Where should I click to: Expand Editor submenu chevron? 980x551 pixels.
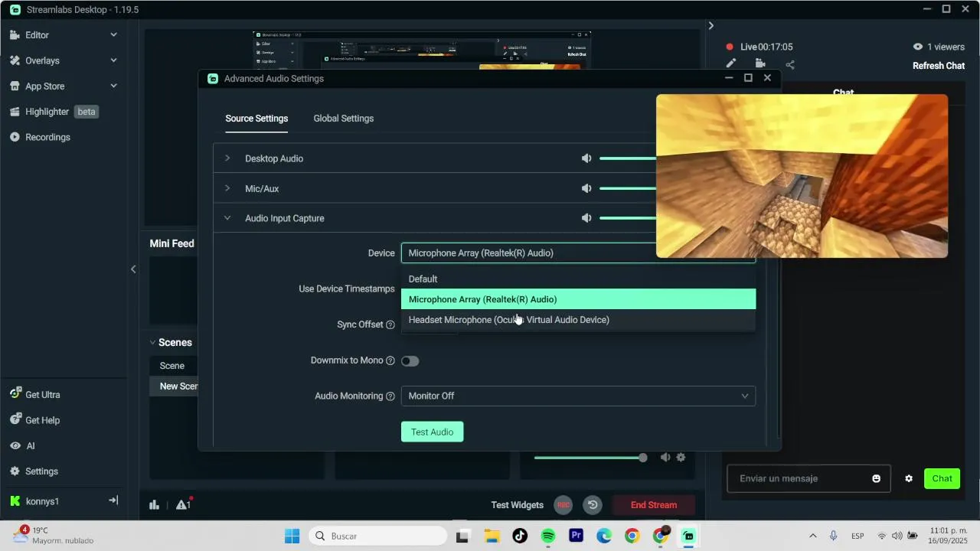pyautogui.click(x=113, y=35)
